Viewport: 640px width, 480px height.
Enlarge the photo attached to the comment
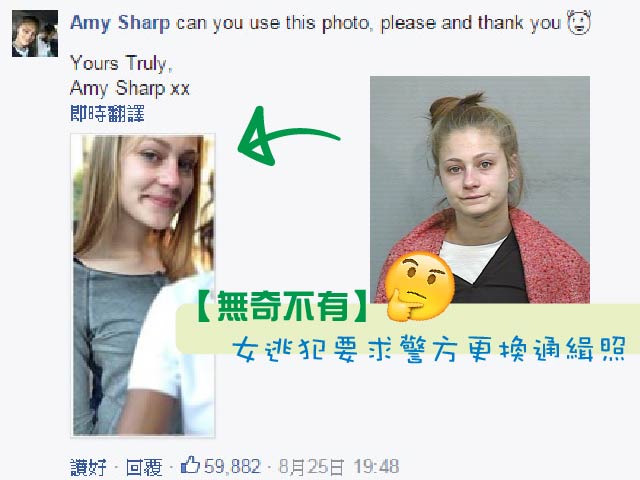143,285
